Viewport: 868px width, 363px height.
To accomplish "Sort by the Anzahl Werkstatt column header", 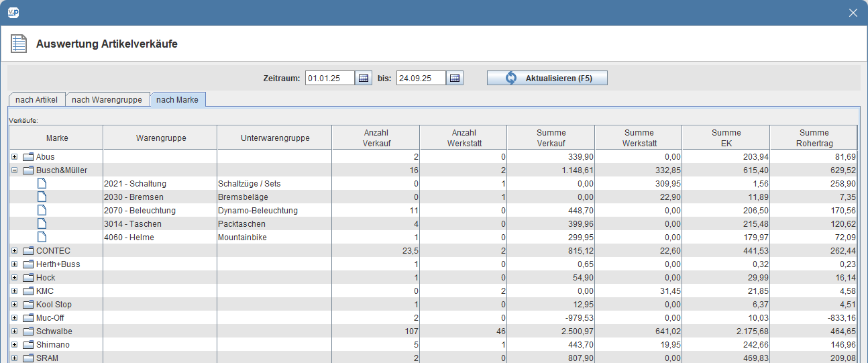I will [464, 138].
